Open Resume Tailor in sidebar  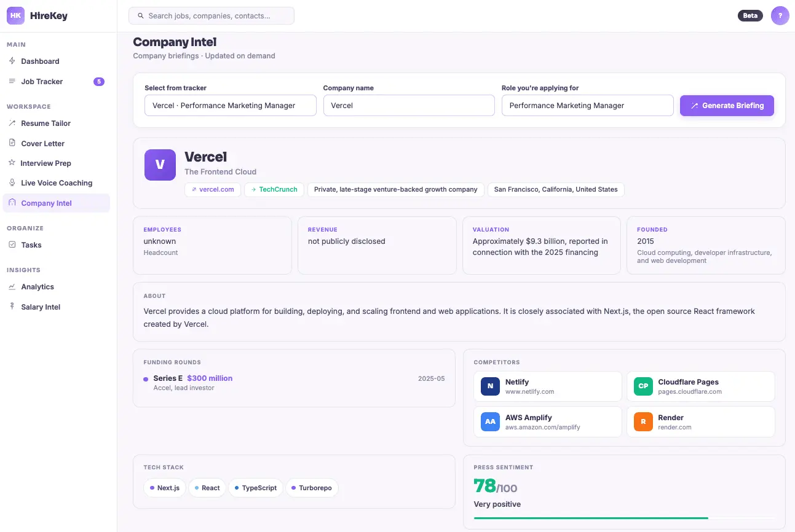tap(57, 123)
